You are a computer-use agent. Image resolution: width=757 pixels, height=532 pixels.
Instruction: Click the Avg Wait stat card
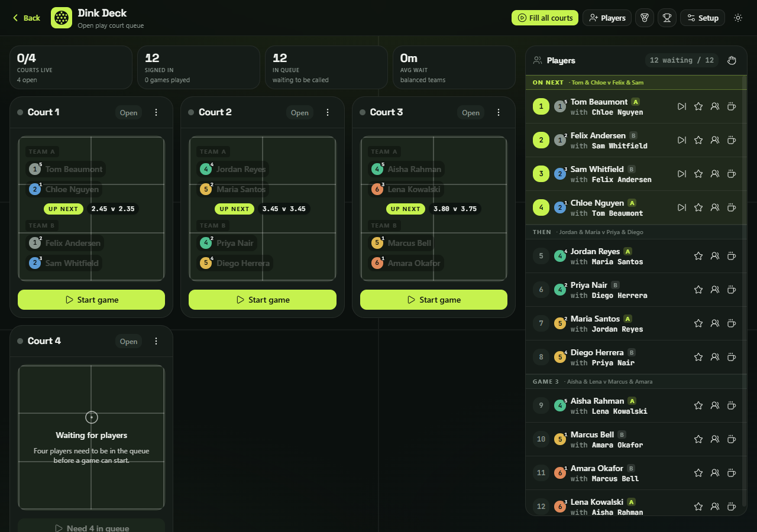pyautogui.click(x=454, y=67)
